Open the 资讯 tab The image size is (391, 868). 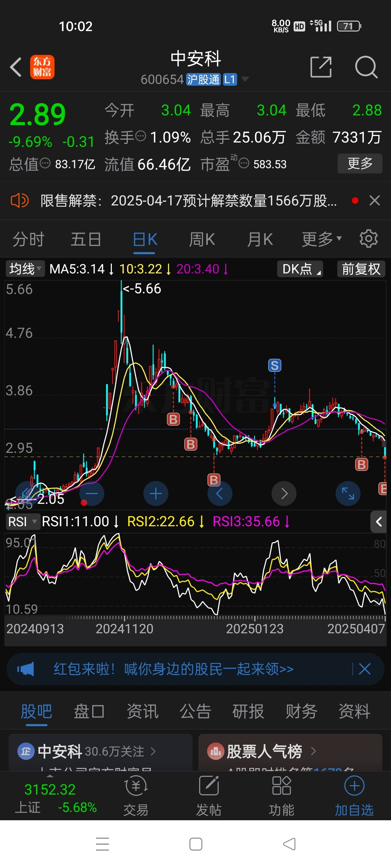click(x=142, y=711)
